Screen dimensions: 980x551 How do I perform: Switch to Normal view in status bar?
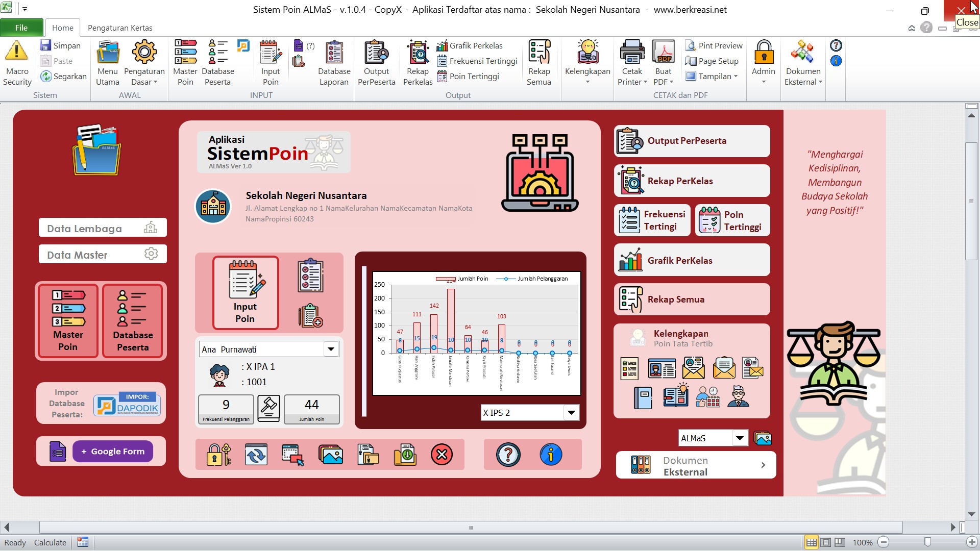(811, 542)
